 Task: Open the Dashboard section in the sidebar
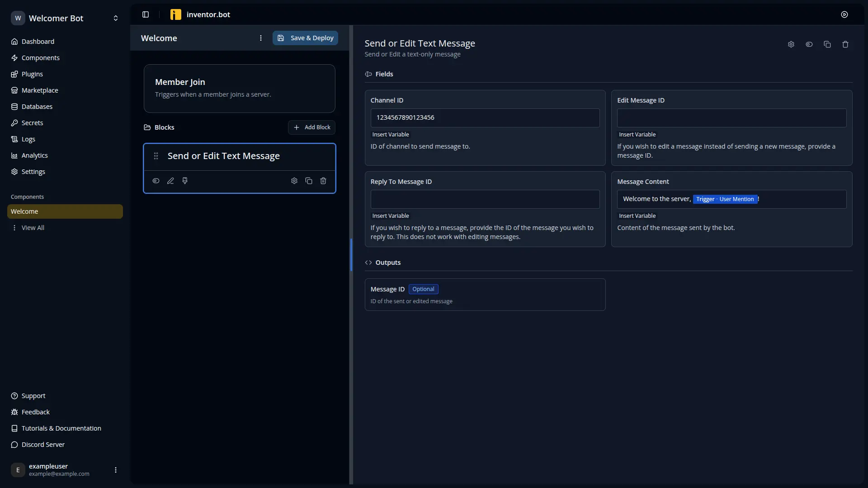tap(38, 41)
